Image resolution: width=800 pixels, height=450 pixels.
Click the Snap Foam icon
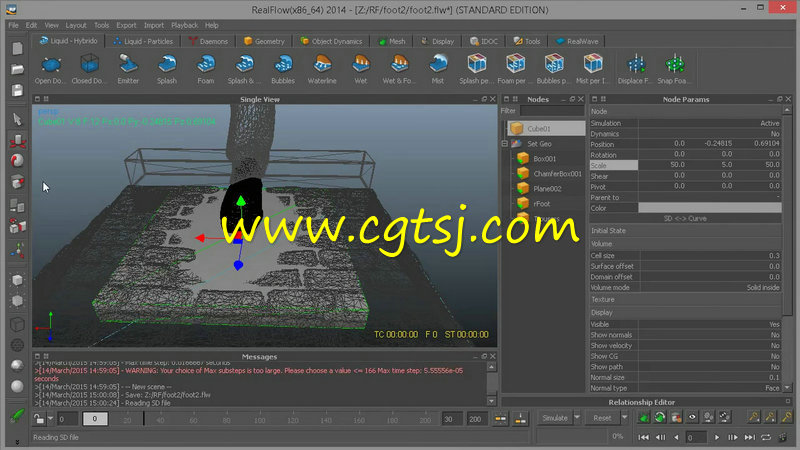coord(674,64)
